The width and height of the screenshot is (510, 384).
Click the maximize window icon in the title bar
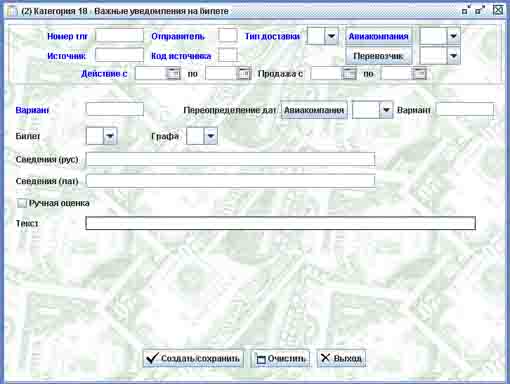click(x=480, y=10)
